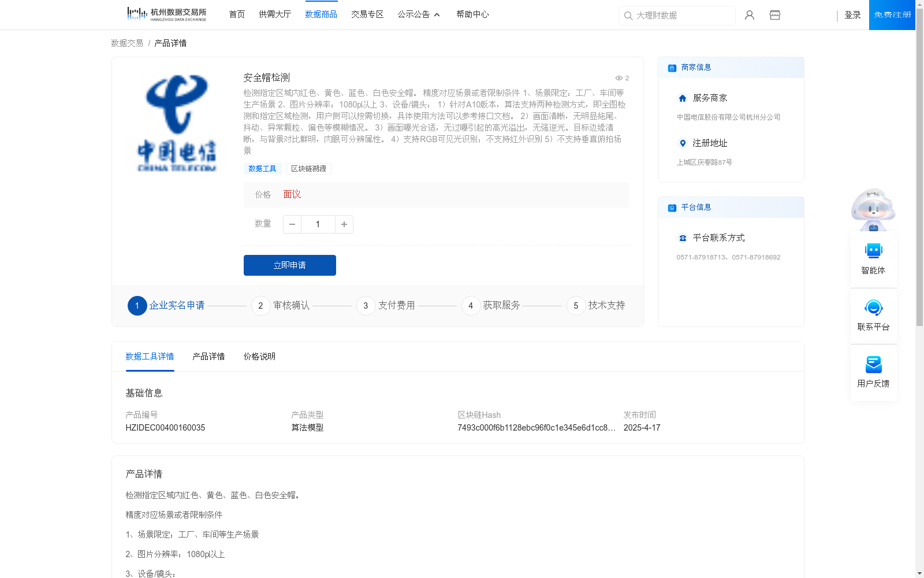Switch to 产品详情 tab
Image resolution: width=924 pixels, height=578 pixels.
coord(208,357)
